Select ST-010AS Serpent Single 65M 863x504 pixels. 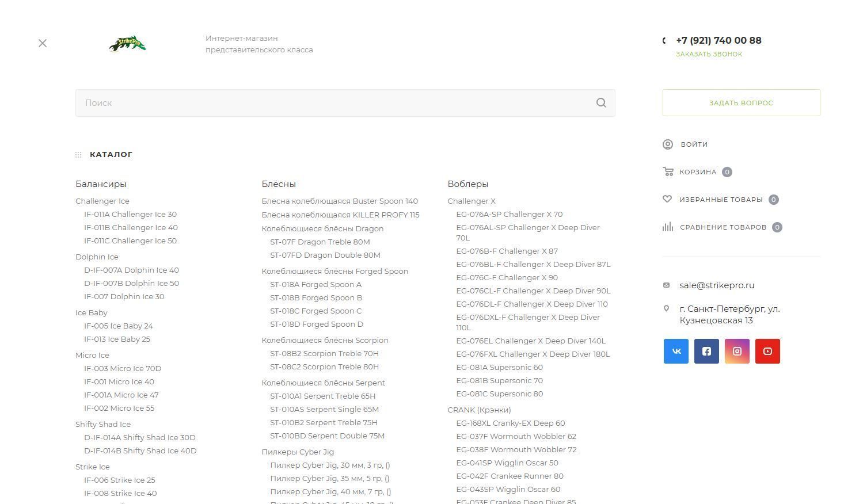point(324,409)
